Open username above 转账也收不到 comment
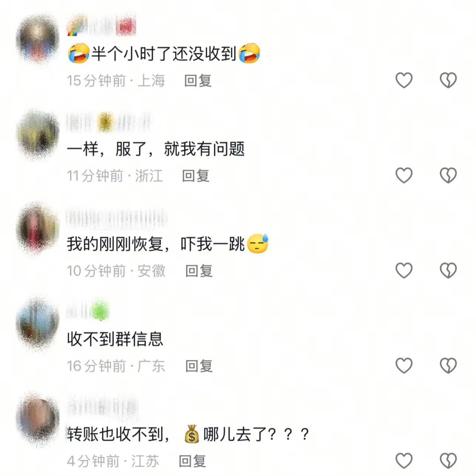Viewport: 476px width, 476px height. coord(102,407)
